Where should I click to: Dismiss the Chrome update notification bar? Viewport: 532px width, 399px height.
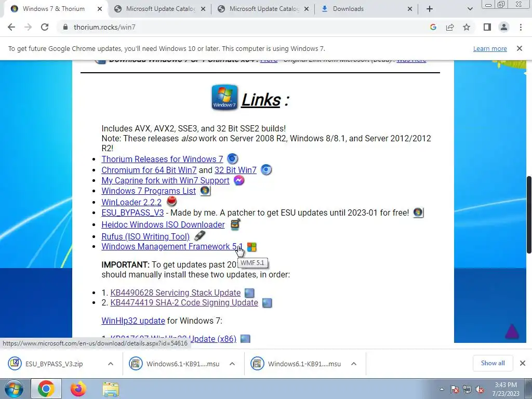(520, 48)
